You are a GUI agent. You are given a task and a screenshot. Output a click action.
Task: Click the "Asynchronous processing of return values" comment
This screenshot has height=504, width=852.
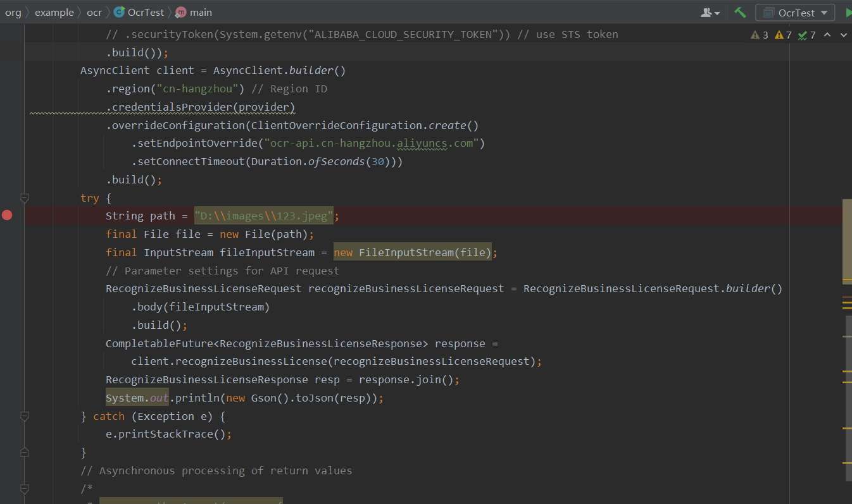pos(216,471)
